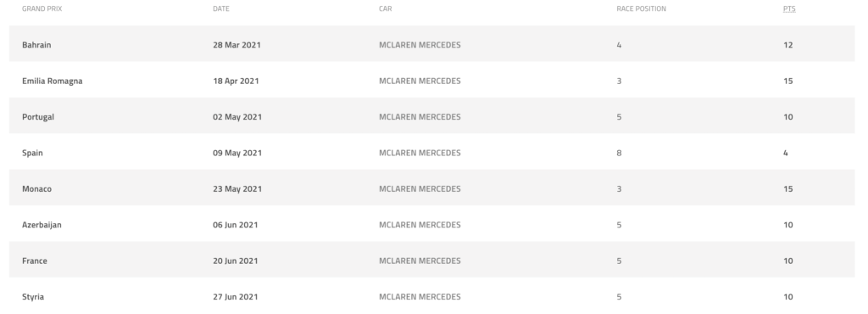Open the Styria Grand Prix result
This screenshot has width=868, height=314.
(x=33, y=297)
